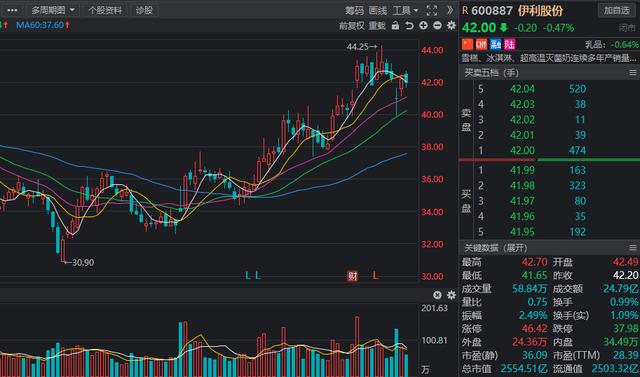This screenshot has width=640, height=377.
Task: Open the 个股资料 tab
Action: [105, 10]
